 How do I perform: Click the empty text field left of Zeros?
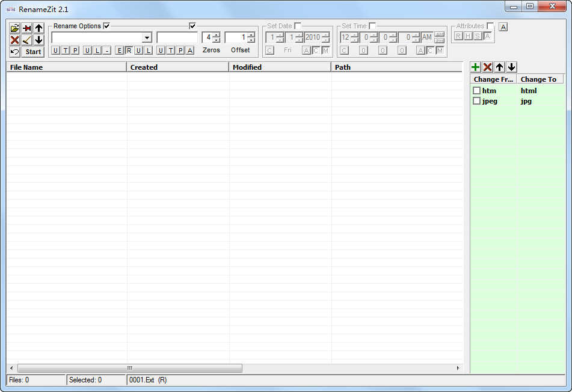click(177, 37)
